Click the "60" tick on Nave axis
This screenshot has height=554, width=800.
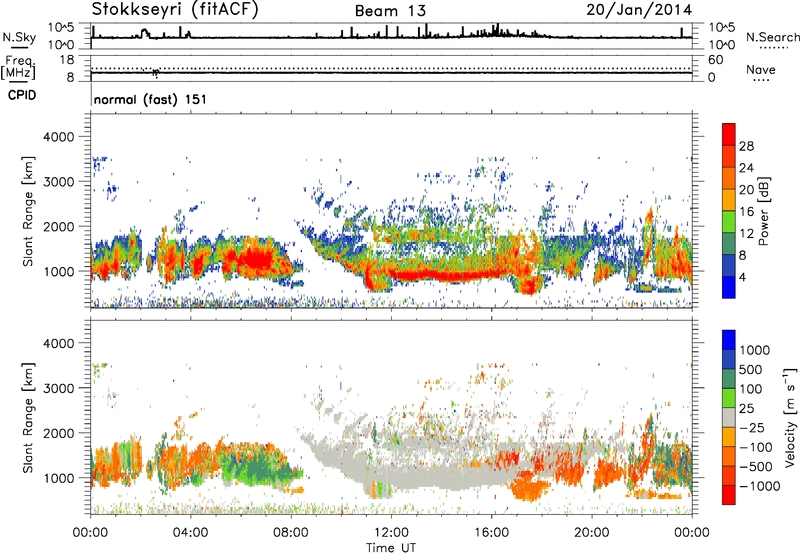coord(715,60)
